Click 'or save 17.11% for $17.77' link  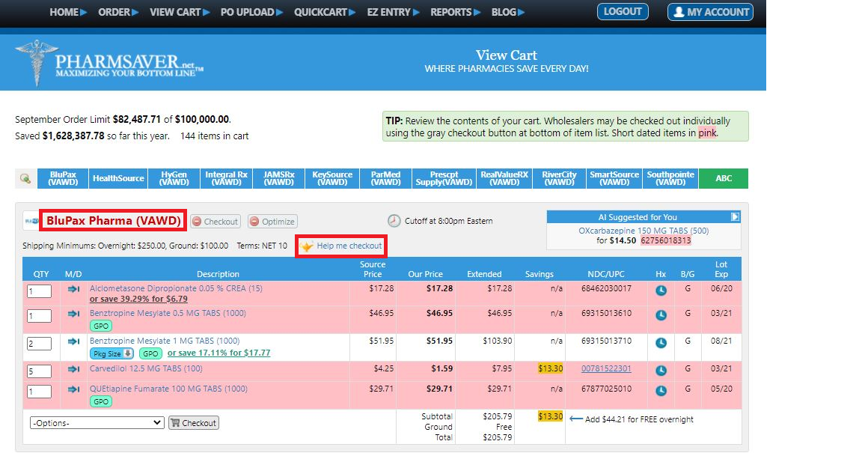[218, 353]
